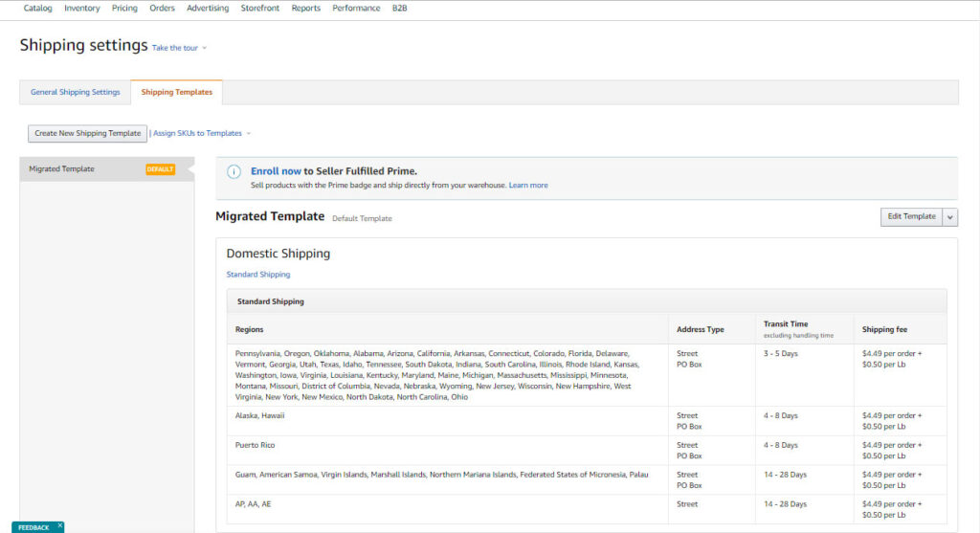Expand Assign SKUs to Templates dropdown
980x533 pixels.
click(249, 134)
